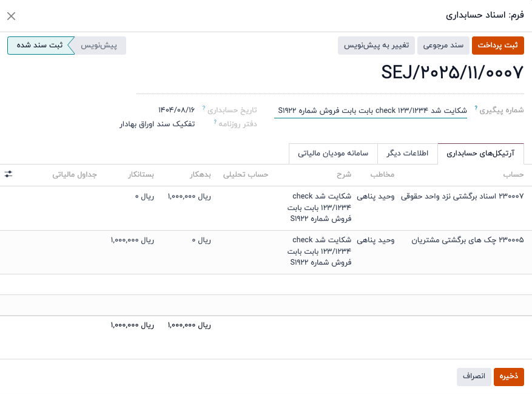Screen dimensions: 532x394
Task: Switch to the اطلاعات دیگر tab
Action: click(x=408, y=154)
